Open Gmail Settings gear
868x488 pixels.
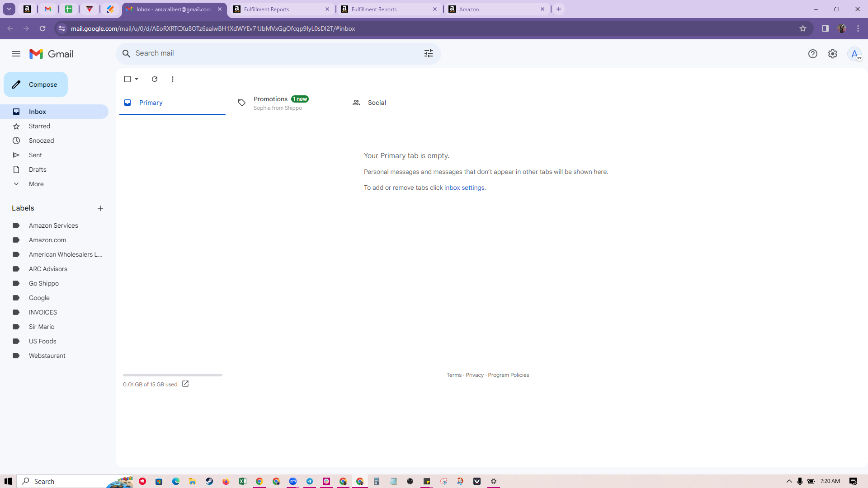(x=833, y=54)
